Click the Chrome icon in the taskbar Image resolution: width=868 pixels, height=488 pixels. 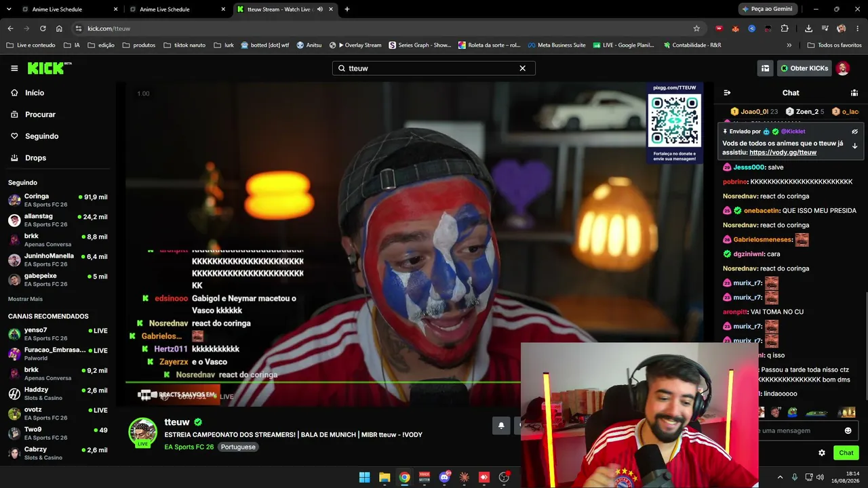tap(404, 477)
